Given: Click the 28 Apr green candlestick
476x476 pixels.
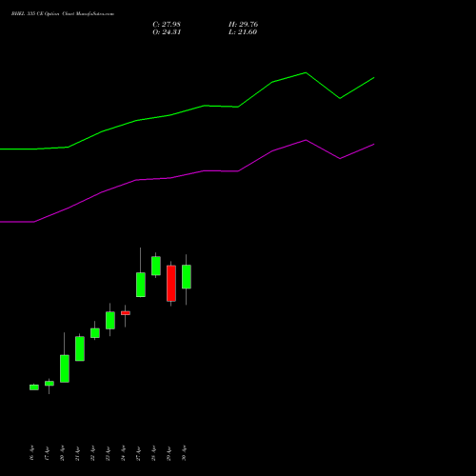Looking at the screenshot, I should [156, 266].
